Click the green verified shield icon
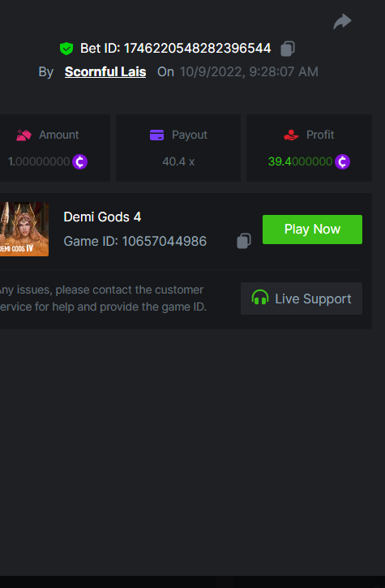385x588 pixels. 66,49
